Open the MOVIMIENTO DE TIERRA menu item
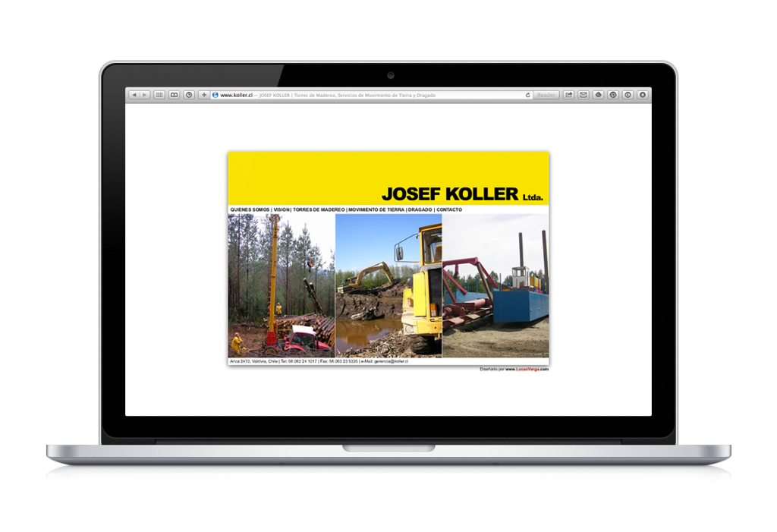 [376, 209]
